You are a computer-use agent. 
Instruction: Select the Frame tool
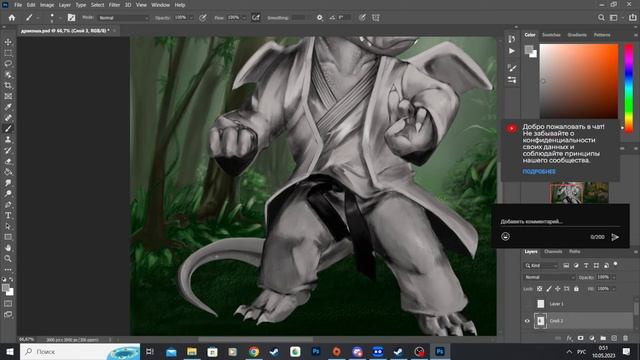(x=8, y=96)
